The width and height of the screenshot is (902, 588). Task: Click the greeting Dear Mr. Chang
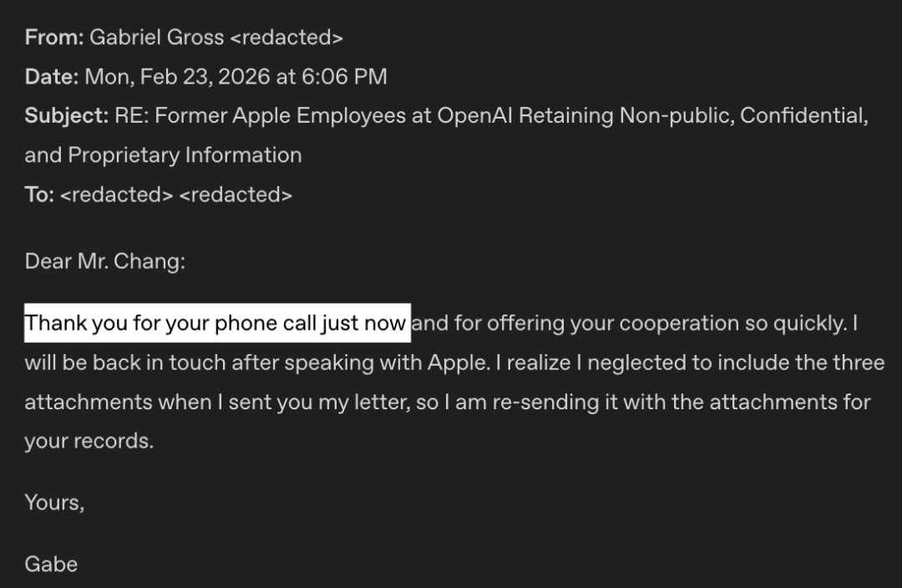point(104,261)
